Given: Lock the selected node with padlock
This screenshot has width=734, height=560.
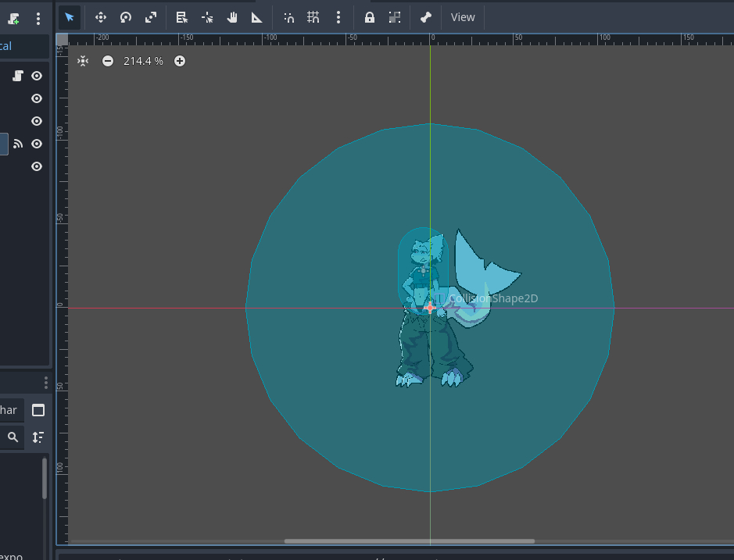Looking at the screenshot, I should [x=370, y=17].
